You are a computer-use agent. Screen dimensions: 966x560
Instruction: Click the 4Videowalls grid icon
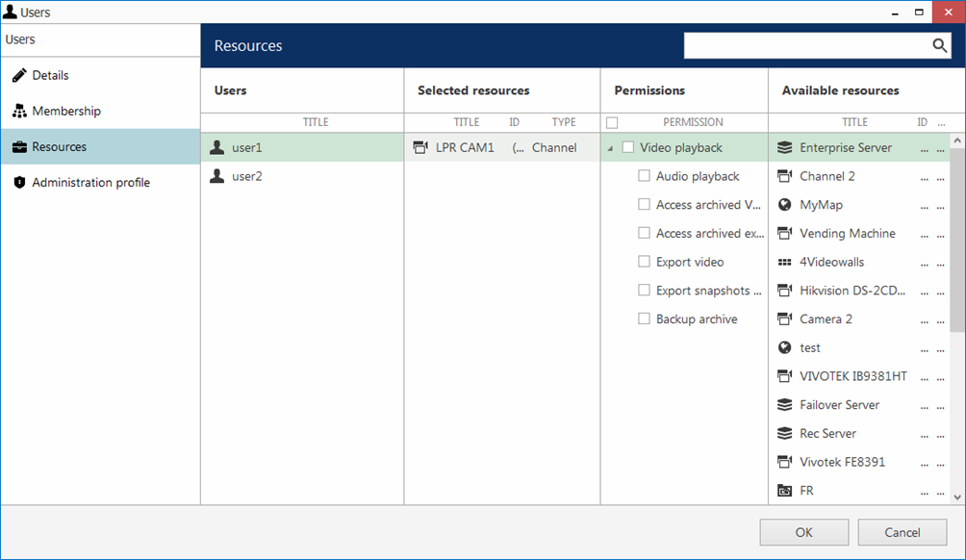pyautogui.click(x=784, y=262)
